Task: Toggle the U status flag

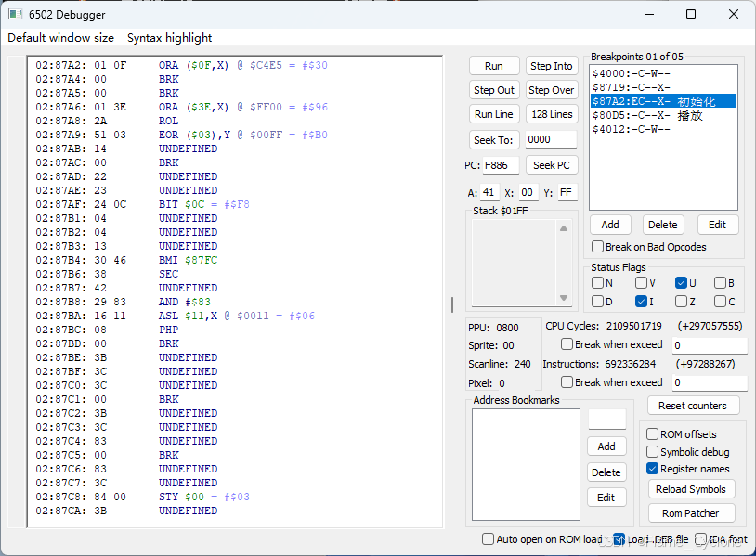Action: tap(682, 283)
